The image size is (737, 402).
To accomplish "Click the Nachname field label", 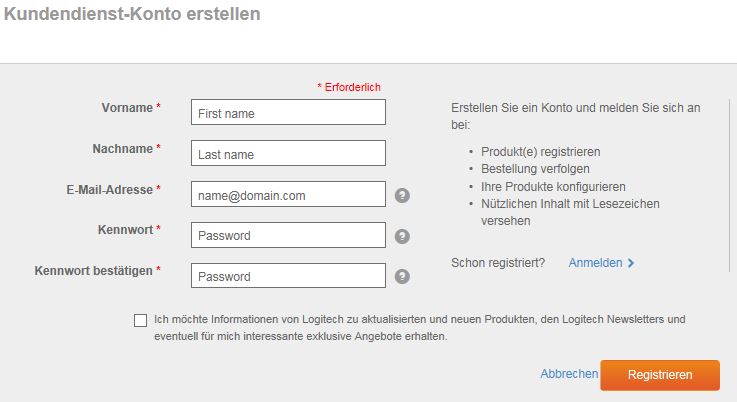I will point(122,149).
